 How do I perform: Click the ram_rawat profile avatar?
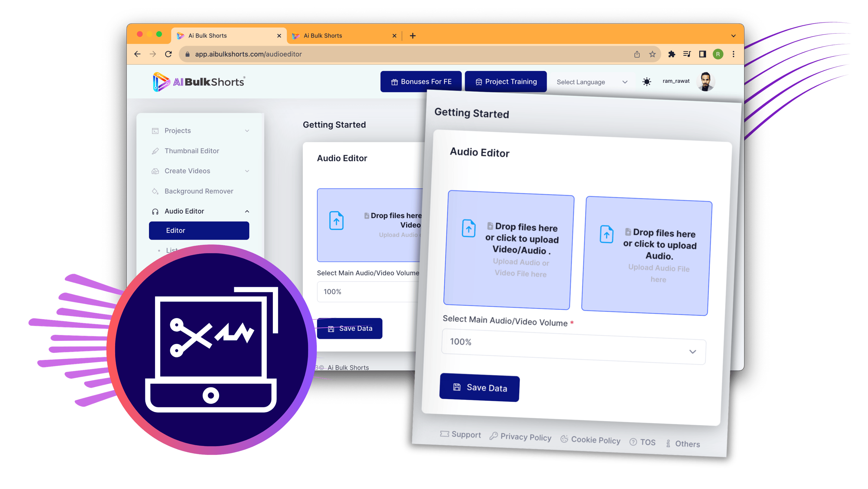point(706,82)
